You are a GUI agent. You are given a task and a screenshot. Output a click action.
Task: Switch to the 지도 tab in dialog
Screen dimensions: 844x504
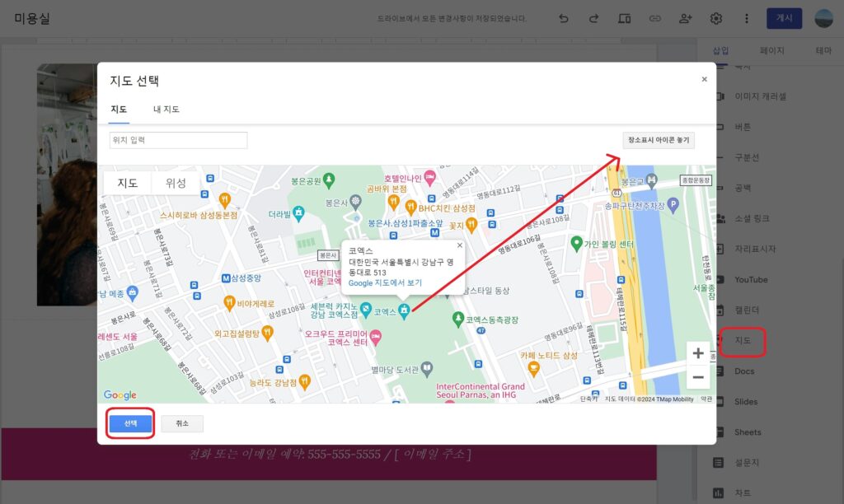click(x=119, y=110)
